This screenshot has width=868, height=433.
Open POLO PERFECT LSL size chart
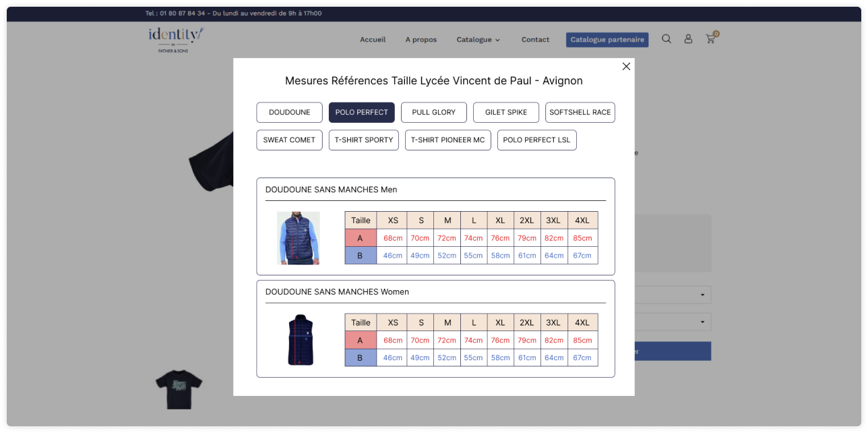coord(536,140)
